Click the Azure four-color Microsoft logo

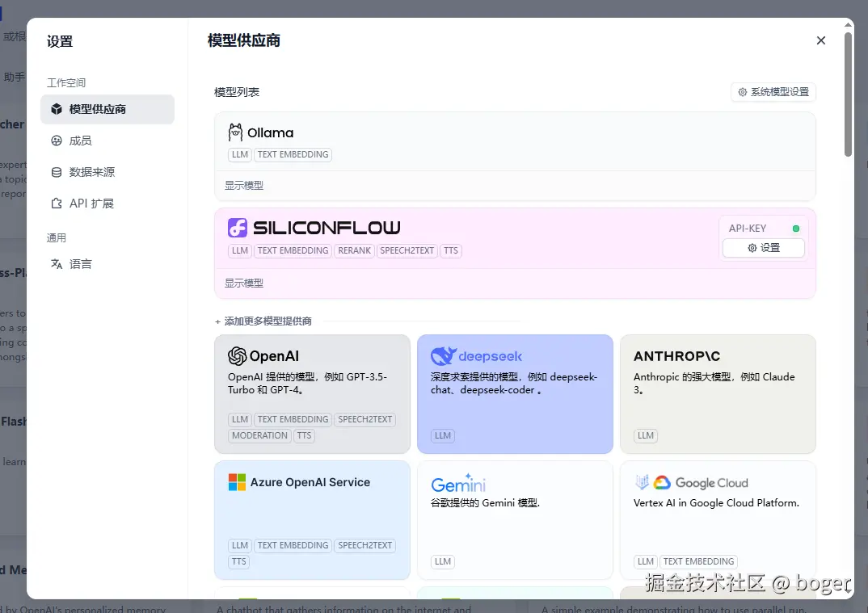pos(237,482)
